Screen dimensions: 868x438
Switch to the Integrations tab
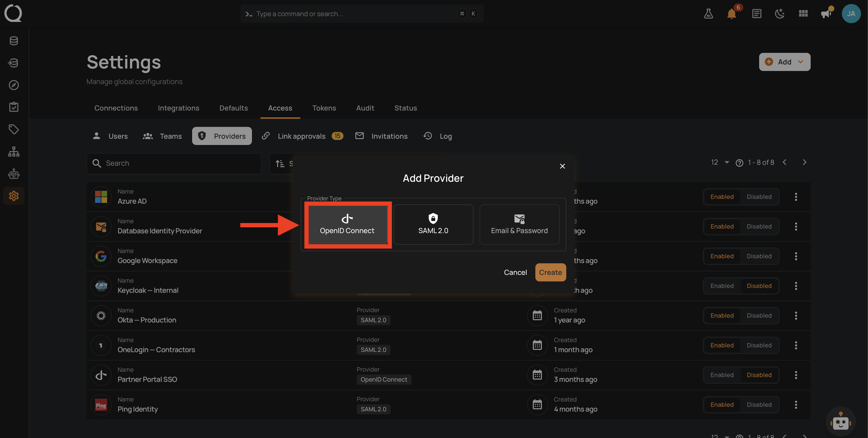click(x=179, y=108)
